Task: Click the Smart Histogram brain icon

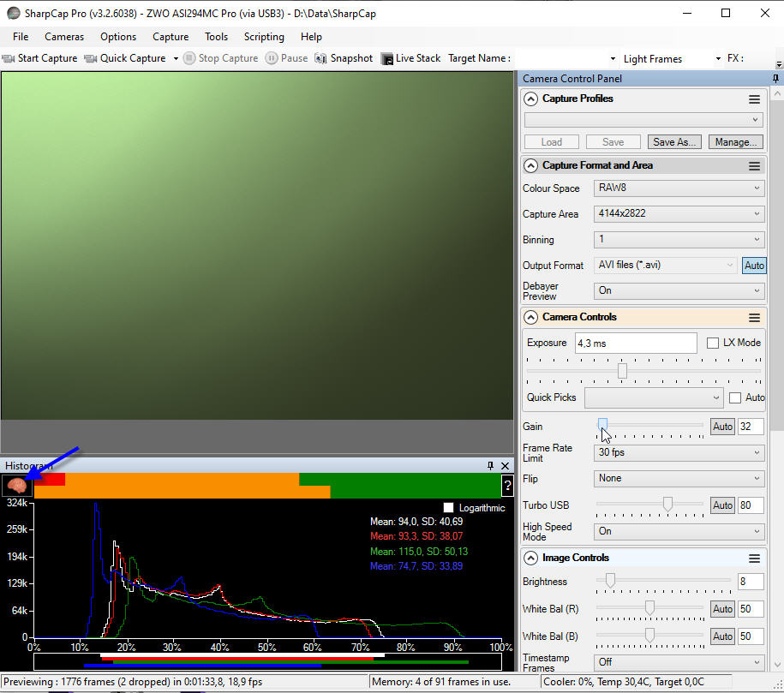Action: click(16, 485)
